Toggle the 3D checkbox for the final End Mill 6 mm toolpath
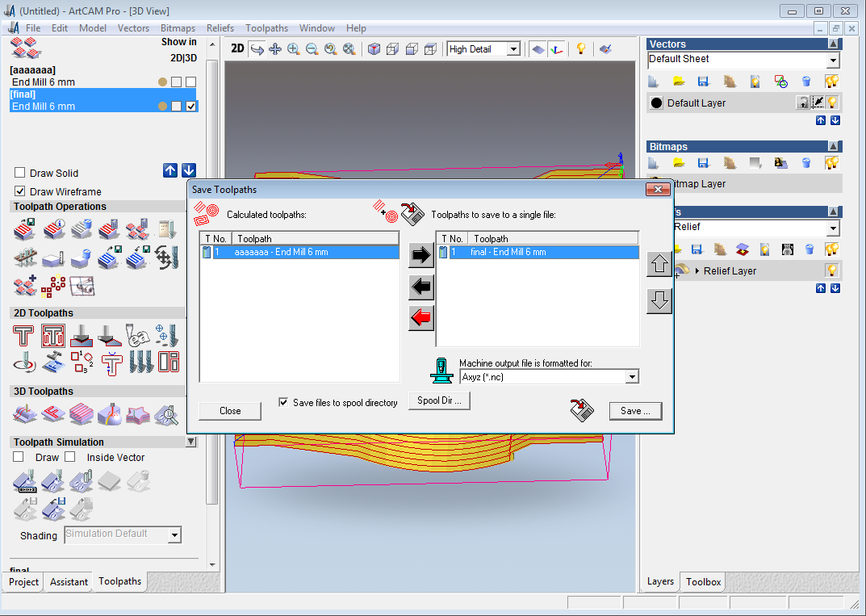The height and width of the screenshot is (616, 866). (191, 106)
